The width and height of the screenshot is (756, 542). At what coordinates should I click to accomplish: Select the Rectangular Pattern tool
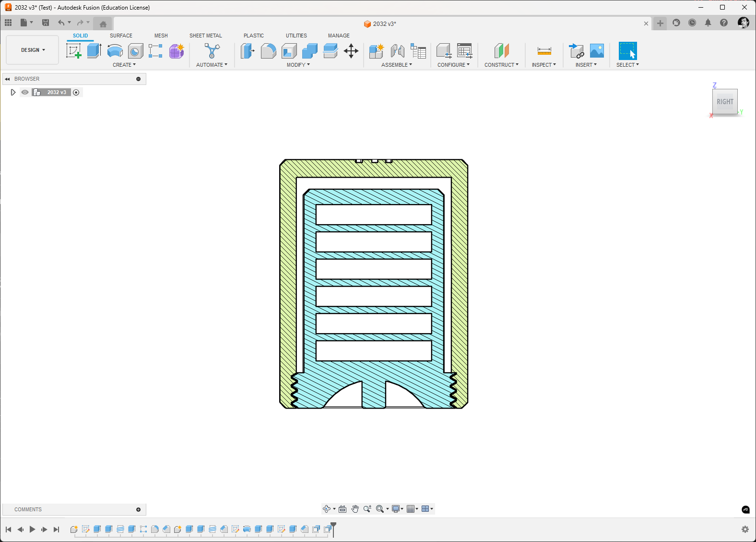coord(155,51)
